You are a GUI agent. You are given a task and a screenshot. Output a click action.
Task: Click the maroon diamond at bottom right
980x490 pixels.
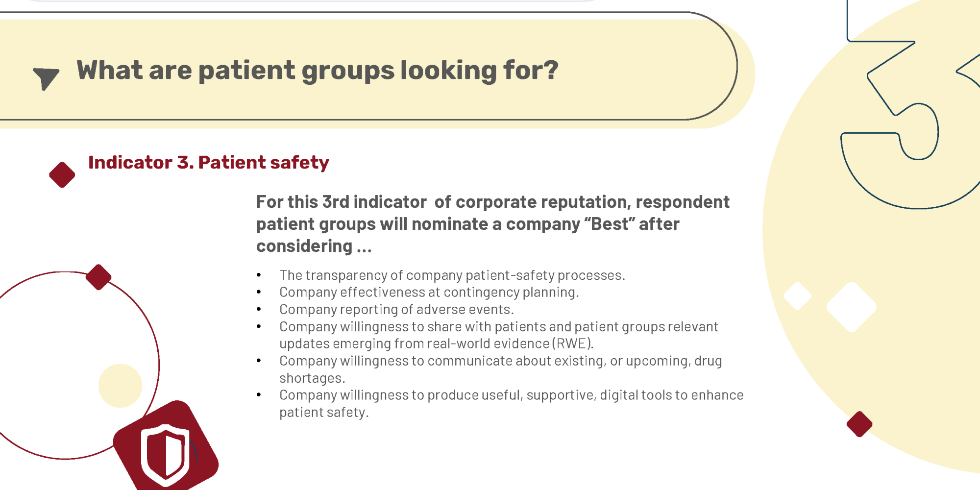[x=859, y=424]
